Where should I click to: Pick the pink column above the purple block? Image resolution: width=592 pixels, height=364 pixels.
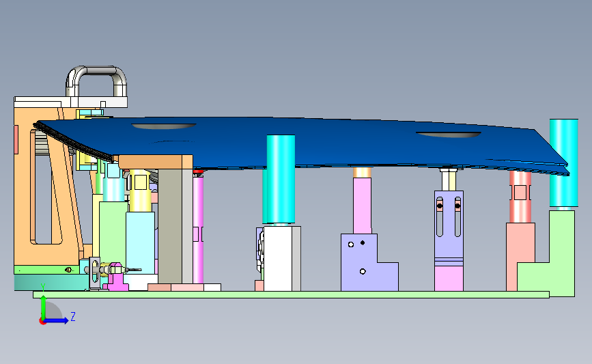pyautogui.click(x=363, y=206)
